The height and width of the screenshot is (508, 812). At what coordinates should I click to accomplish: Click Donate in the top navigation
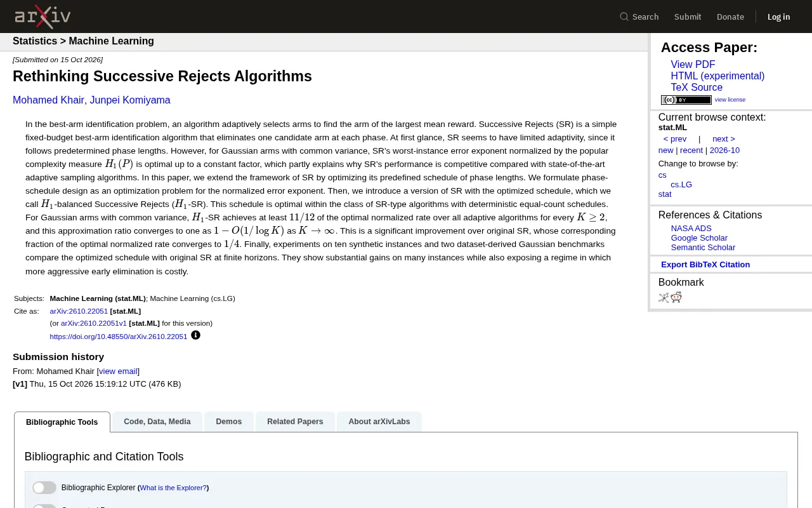(x=730, y=17)
